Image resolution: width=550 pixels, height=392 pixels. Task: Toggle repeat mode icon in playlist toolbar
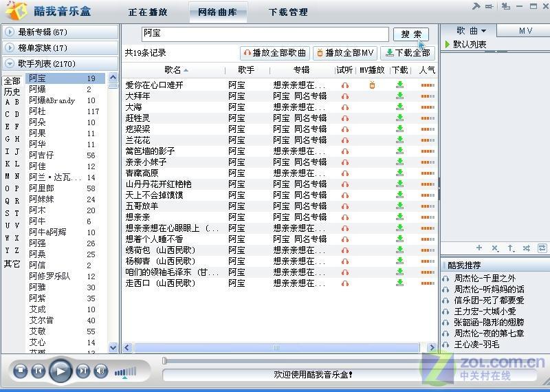542,248
